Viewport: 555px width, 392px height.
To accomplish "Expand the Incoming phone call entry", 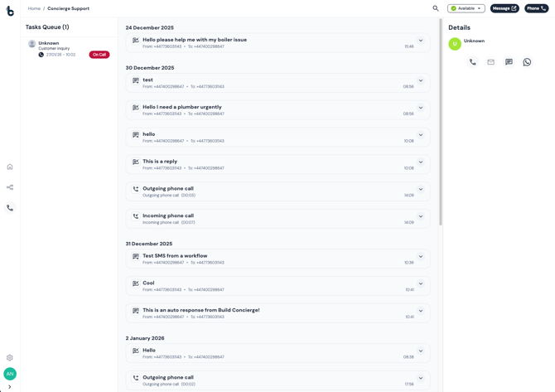I will [421, 216].
